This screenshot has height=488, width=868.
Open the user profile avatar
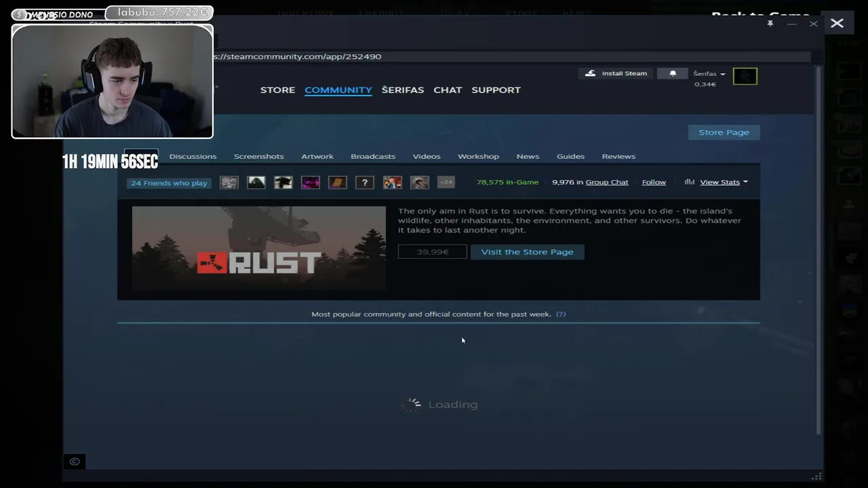coord(745,77)
